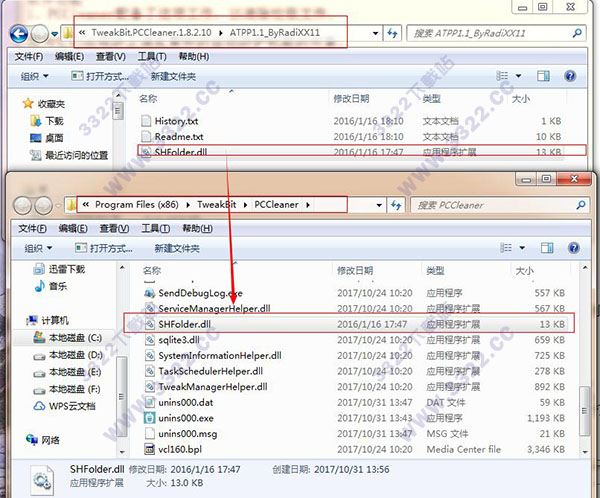Image resolution: width=600 pixels, height=498 pixels.
Task: Open 组织 dropdown in PCCleaner window
Action: coord(38,248)
